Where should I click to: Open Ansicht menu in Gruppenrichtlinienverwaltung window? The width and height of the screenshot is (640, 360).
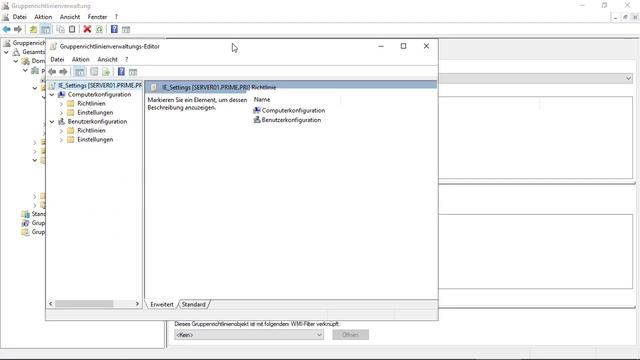coord(70,17)
